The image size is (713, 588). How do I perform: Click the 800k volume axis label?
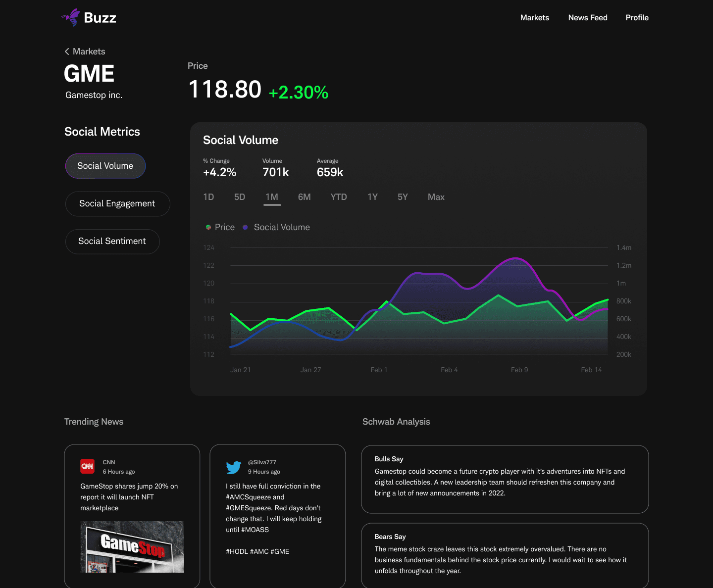point(624,301)
